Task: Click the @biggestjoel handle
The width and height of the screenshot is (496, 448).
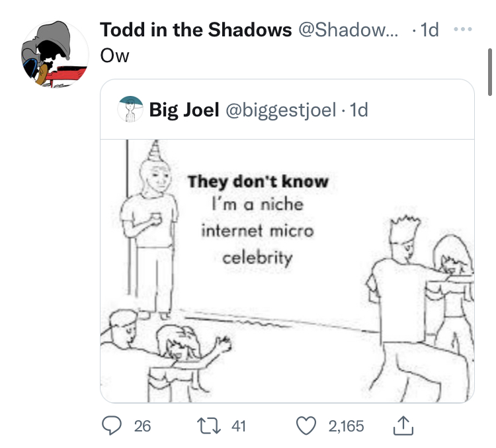Action: pos(280,110)
